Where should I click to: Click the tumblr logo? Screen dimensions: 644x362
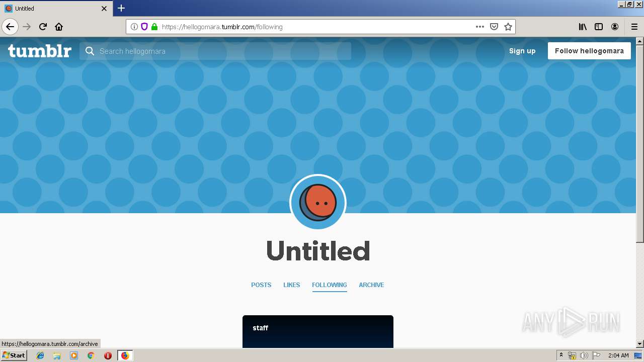click(x=39, y=51)
